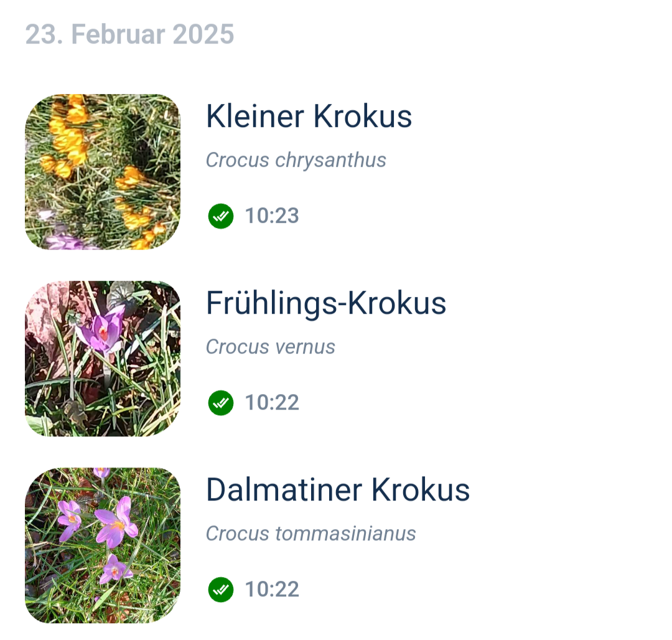Image resolution: width=672 pixels, height=640 pixels.
Task: Click the 10:22 timestamp under Crocus vernus
Action: [x=272, y=403]
